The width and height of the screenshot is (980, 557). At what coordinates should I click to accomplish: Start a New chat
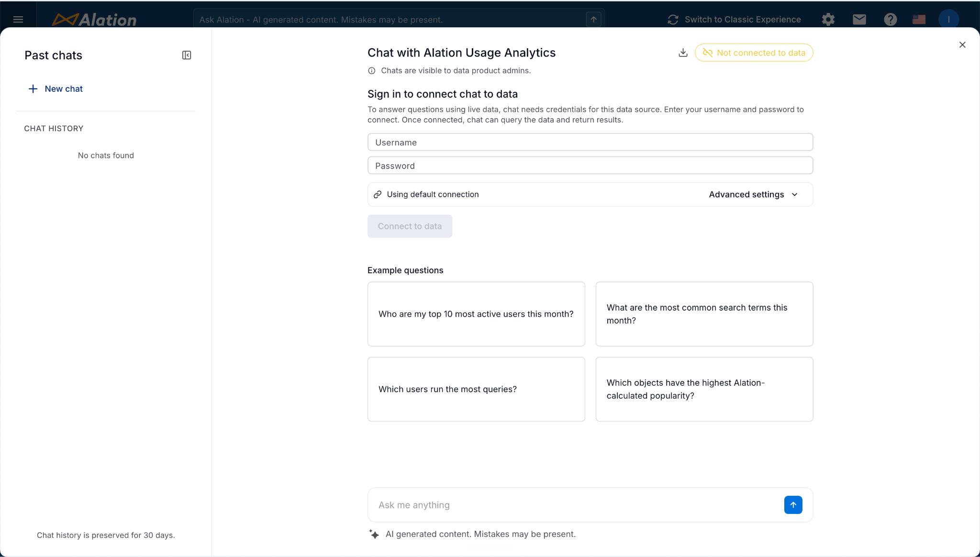tap(56, 89)
